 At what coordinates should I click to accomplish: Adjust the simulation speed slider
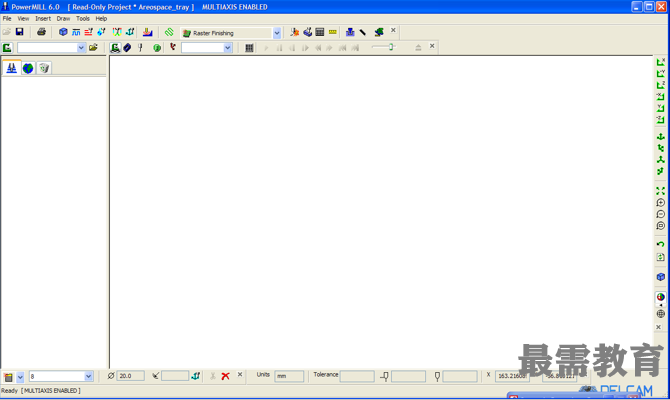[391, 47]
